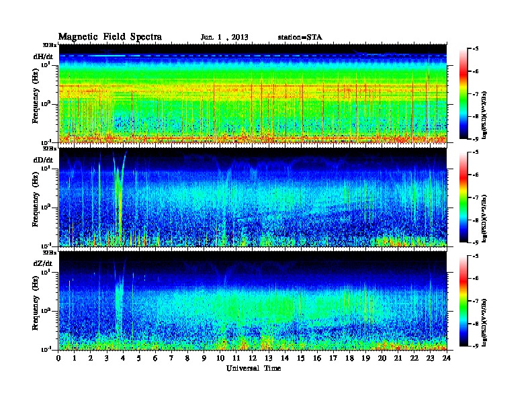Viewport: 532px width, 411px height.
Task: Select the "dH/dt" panel label
Action: [43, 57]
